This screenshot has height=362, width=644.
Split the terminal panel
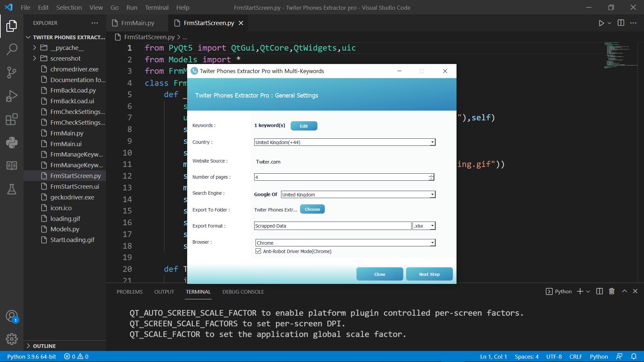pyautogui.click(x=599, y=291)
